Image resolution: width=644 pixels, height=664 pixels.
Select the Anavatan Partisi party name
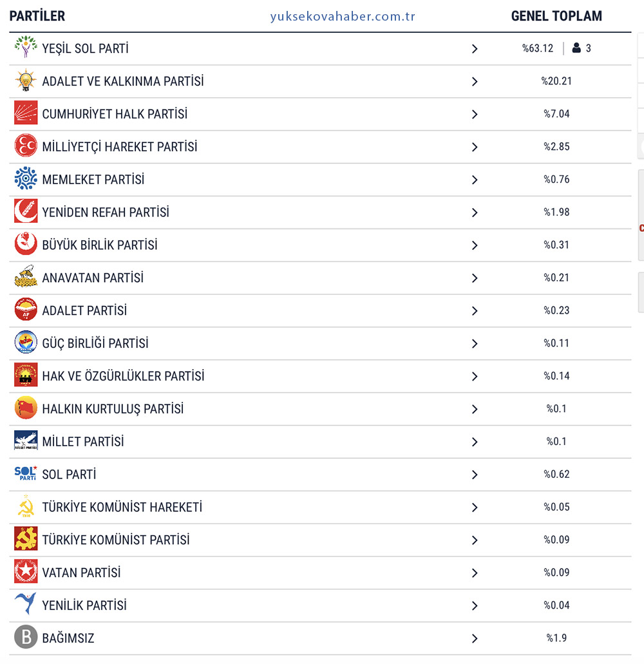pyautogui.click(x=93, y=278)
